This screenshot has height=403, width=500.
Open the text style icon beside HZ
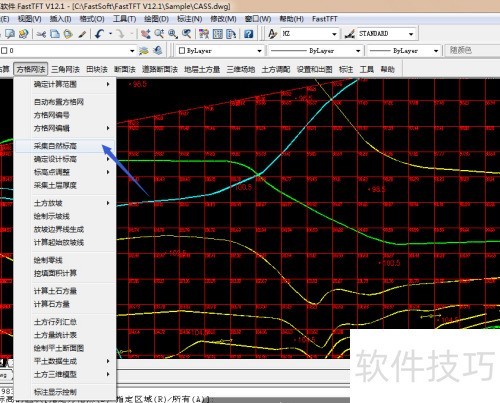coord(272,34)
